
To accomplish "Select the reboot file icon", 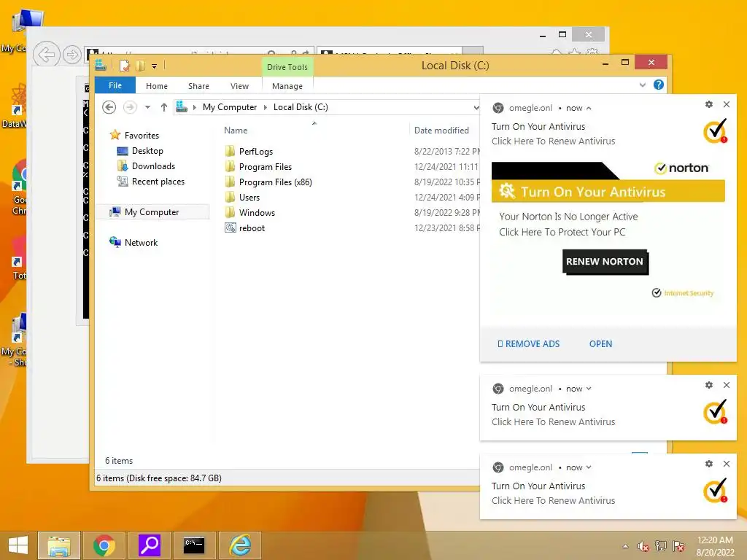I will coord(230,227).
